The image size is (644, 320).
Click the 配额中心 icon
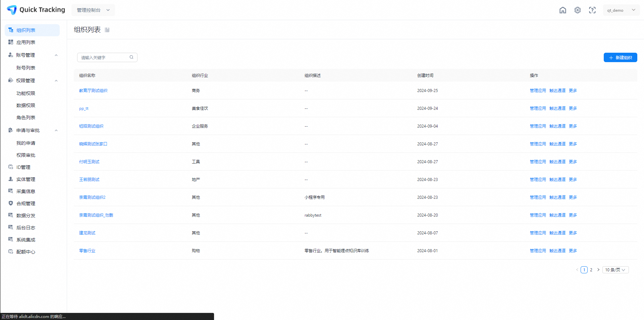11,252
